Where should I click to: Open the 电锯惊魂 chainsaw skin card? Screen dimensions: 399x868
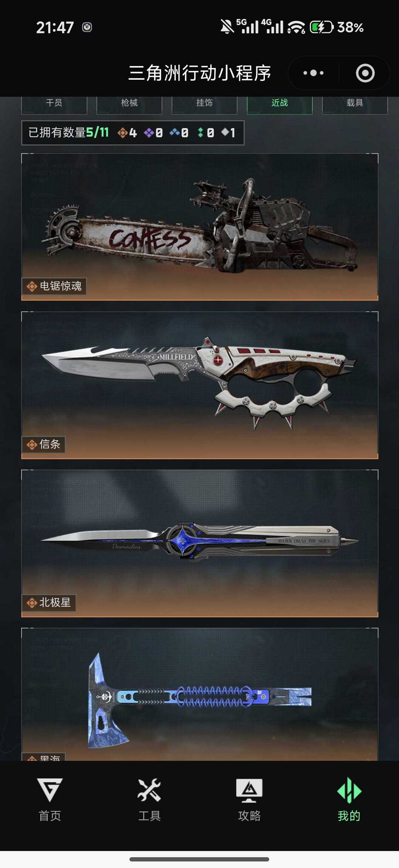tap(200, 227)
